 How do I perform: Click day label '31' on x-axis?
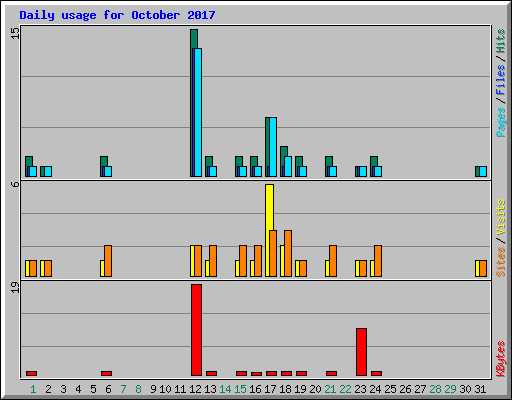480,389
